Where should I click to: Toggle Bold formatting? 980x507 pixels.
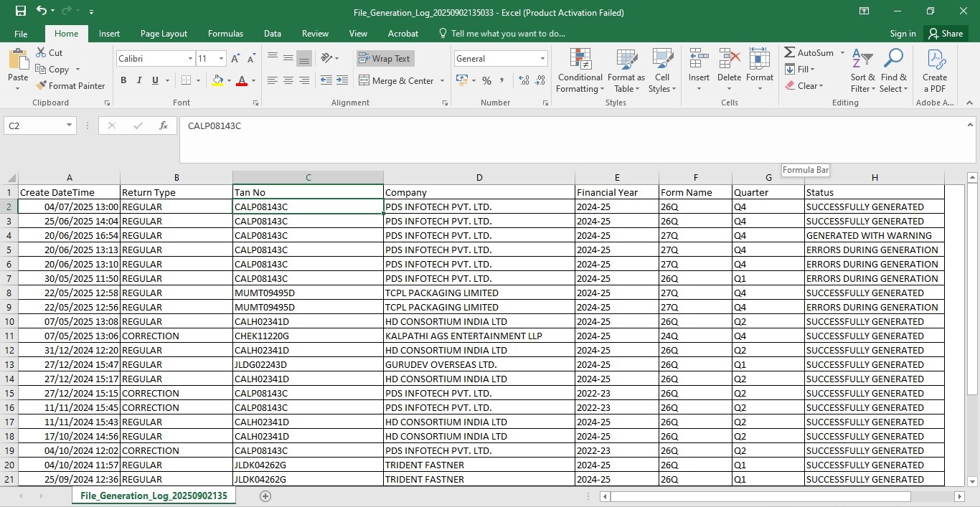(123, 81)
